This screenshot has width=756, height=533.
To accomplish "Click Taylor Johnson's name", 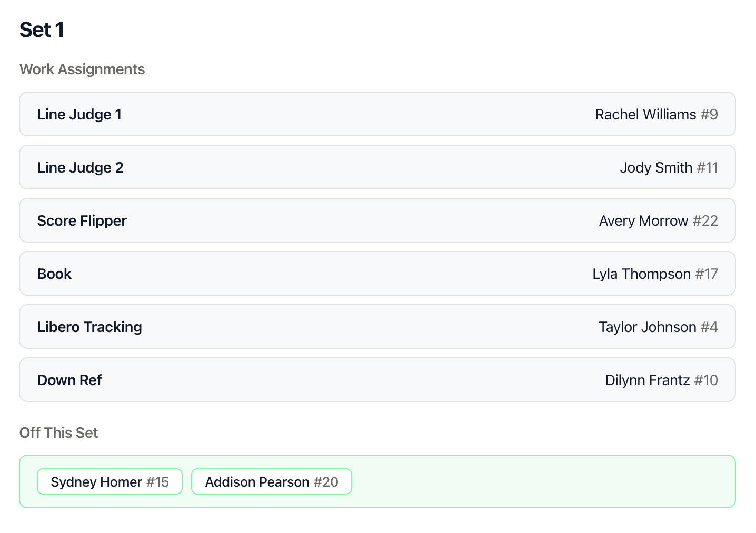I will pos(648,327).
